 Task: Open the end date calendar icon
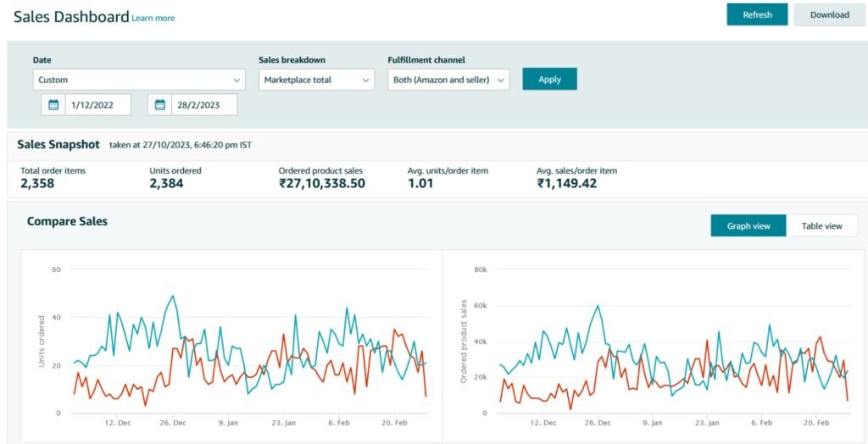tap(160, 104)
